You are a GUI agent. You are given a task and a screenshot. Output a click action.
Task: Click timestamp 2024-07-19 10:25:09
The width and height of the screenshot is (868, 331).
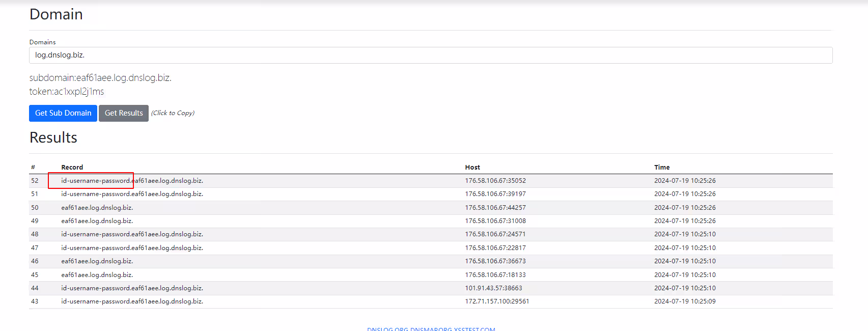[685, 301]
